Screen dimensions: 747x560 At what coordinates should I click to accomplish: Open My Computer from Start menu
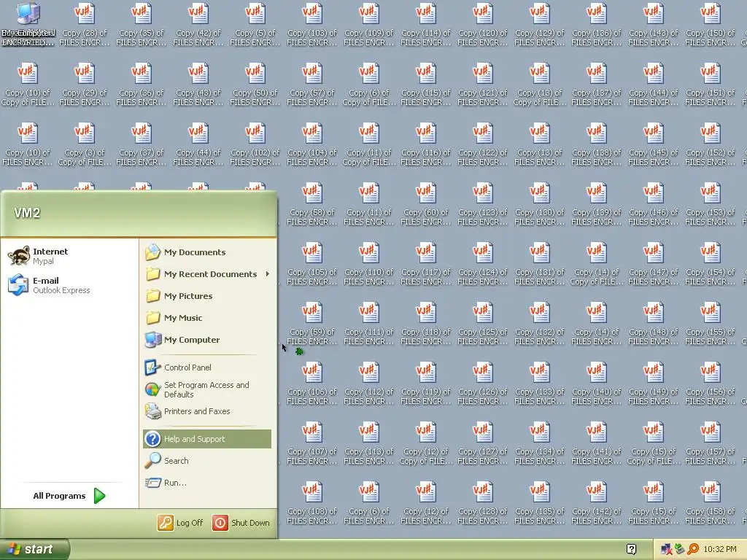[x=182, y=340]
